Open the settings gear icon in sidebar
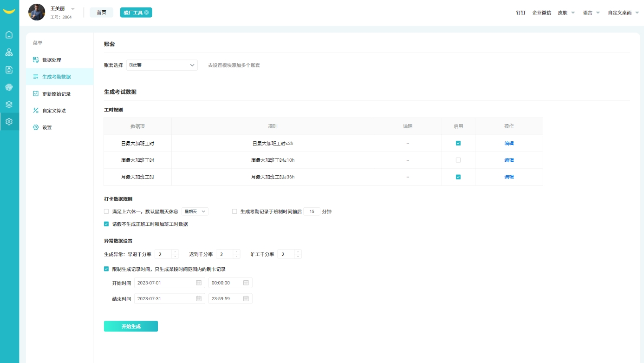 coord(9,122)
